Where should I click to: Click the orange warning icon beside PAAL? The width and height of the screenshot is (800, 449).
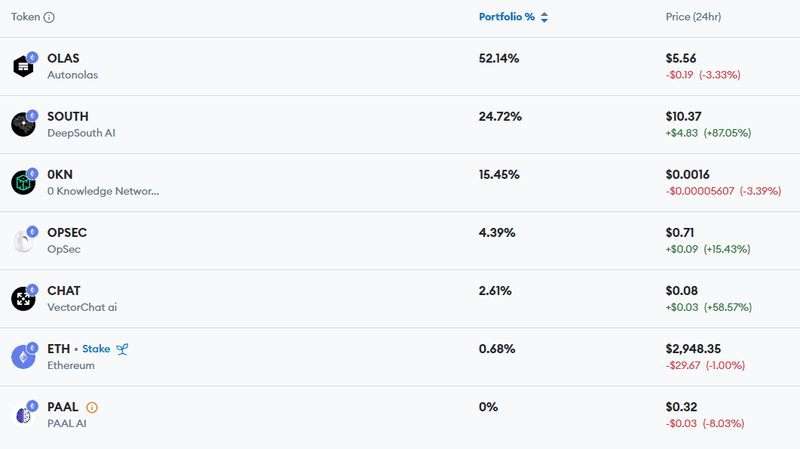[92, 407]
